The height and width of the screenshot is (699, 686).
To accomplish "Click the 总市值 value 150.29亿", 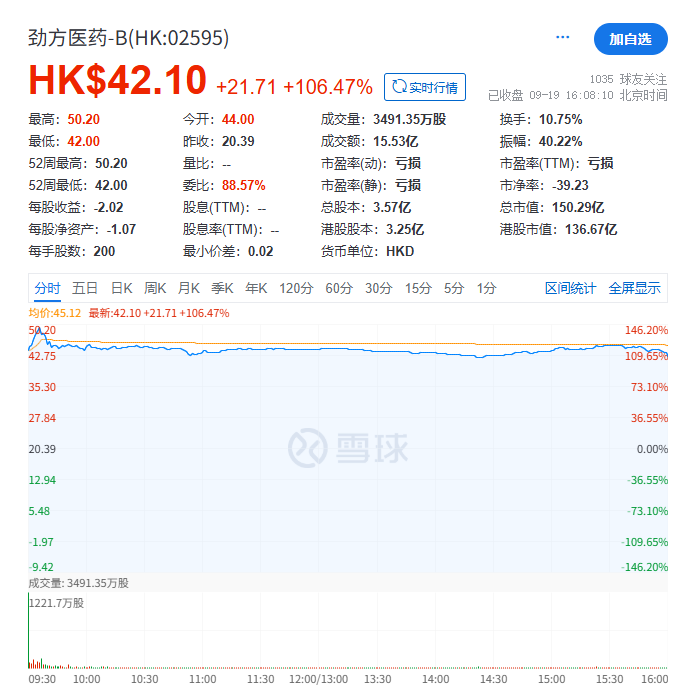I will [x=578, y=207].
